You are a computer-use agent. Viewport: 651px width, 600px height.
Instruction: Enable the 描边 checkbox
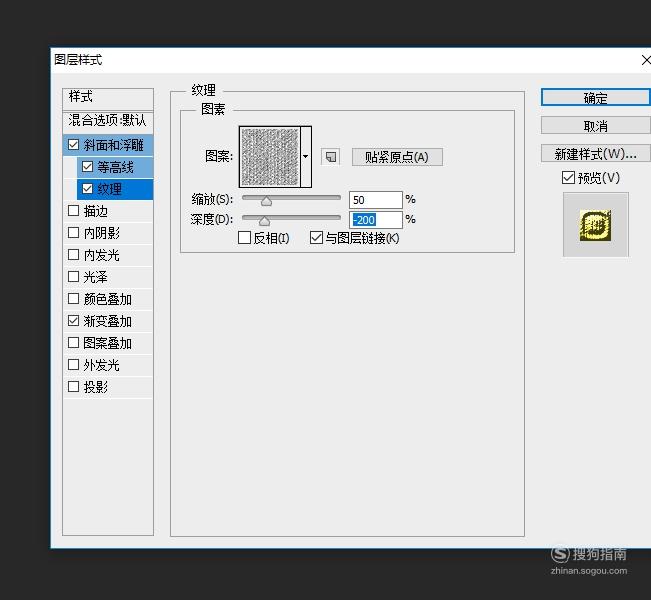point(73,211)
